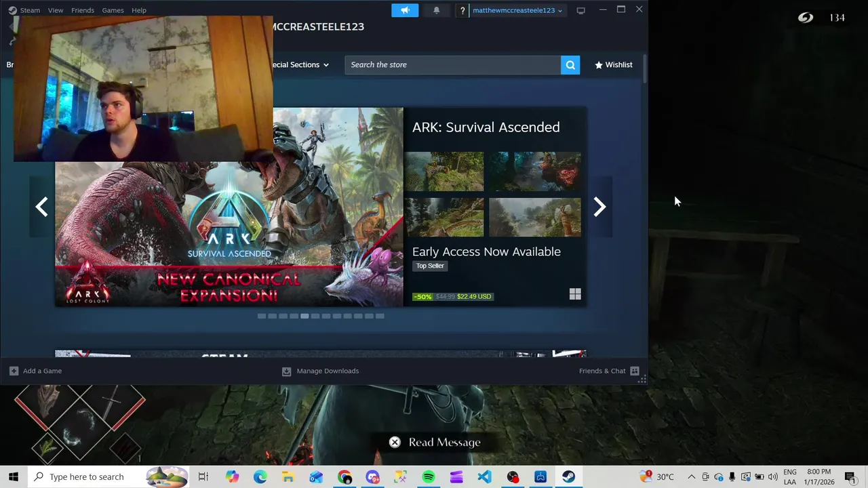
Task: Enter Big Picture mode via monitor icon
Action: coord(580,10)
